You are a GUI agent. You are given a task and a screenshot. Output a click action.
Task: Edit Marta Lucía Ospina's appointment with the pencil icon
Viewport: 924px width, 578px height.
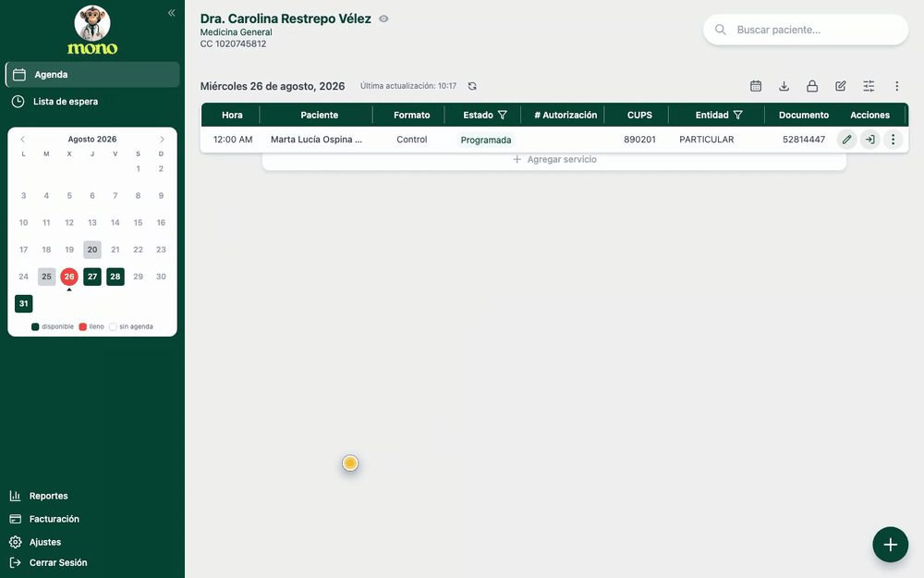coord(846,140)
